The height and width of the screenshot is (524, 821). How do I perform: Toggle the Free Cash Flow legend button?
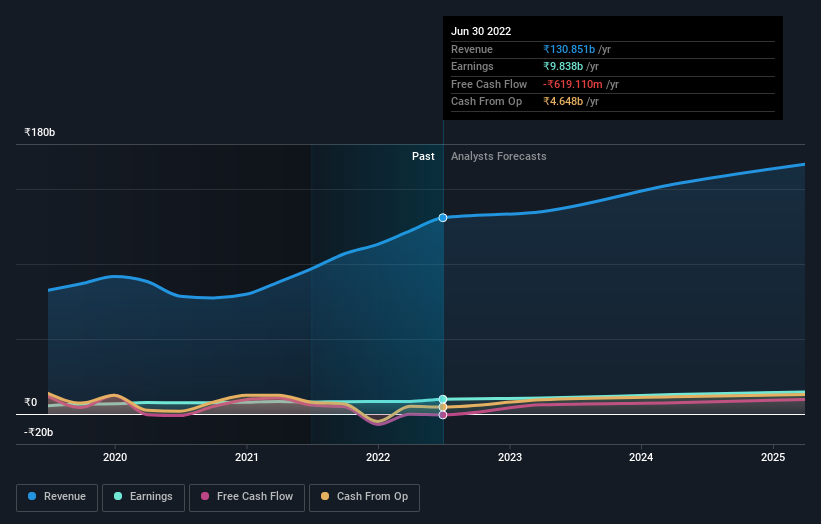[x=247, y=497]
